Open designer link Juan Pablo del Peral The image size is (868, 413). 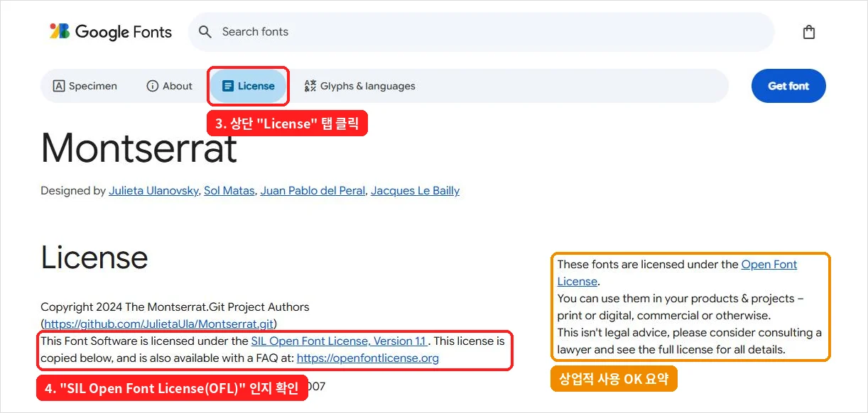(x=313, y=191)
